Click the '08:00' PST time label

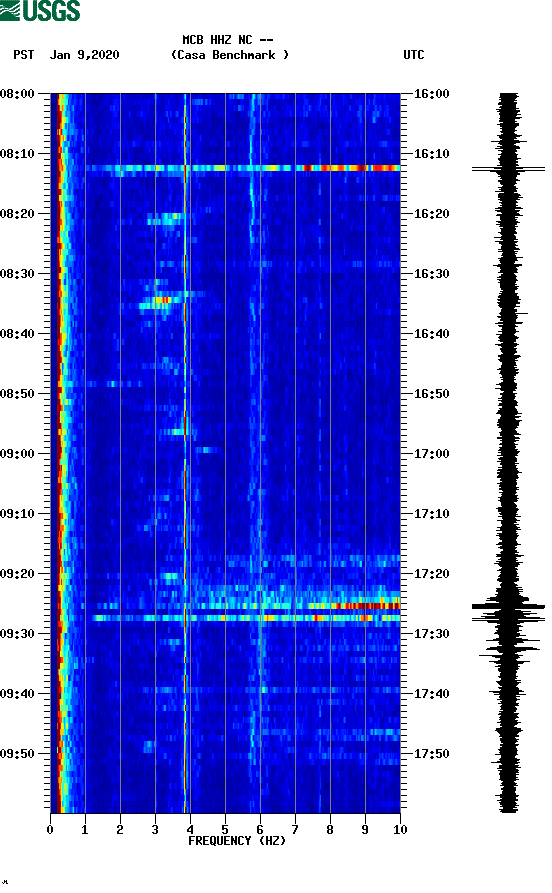17,93
